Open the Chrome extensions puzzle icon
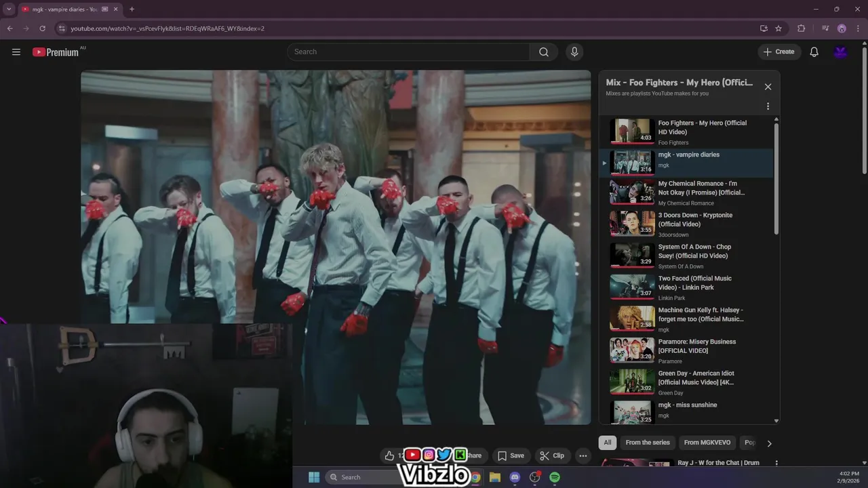The height and width of the screenshot is (488, 868). click(x=801, y=28)
